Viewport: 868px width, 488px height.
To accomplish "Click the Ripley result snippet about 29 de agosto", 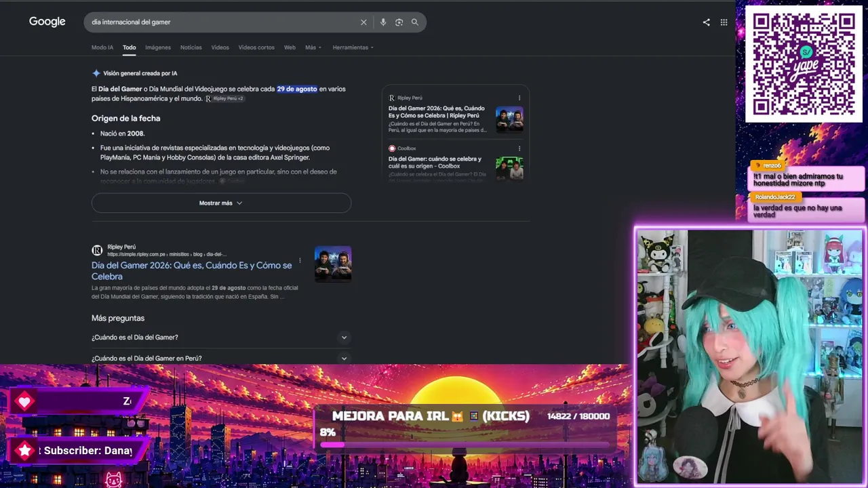I will tap(195, 292).
